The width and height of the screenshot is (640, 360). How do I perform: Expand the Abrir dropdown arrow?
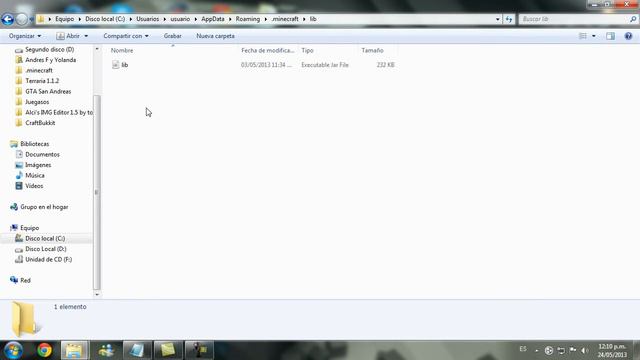(x=86, y=36)
